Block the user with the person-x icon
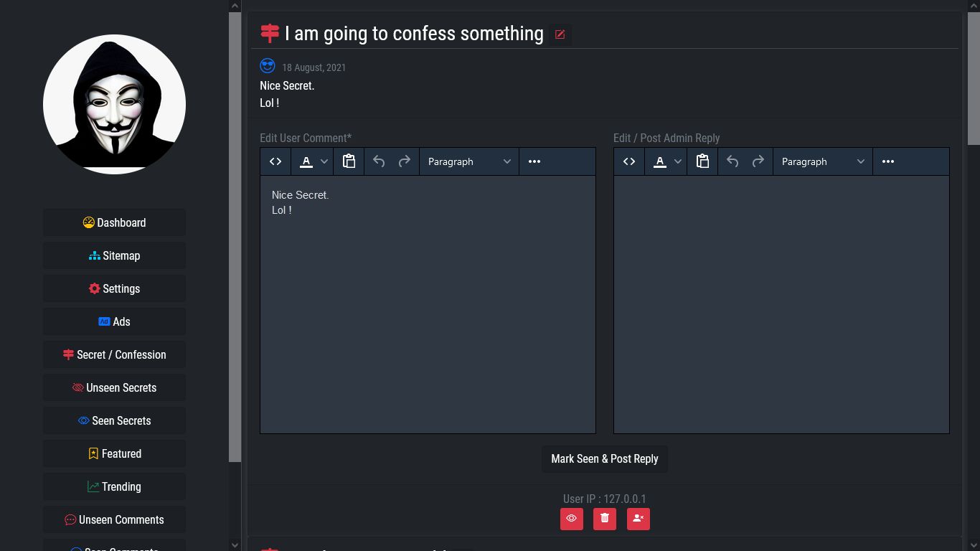 pos(638,518)
